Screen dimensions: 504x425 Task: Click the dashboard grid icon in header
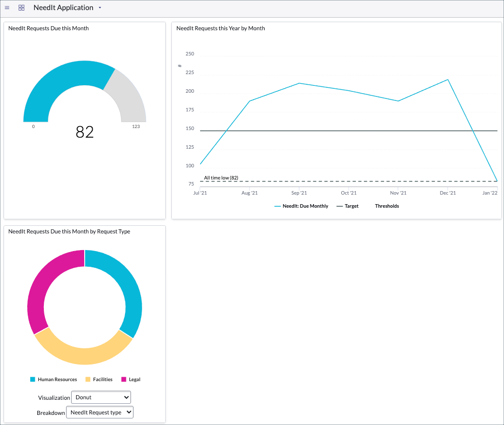pyautogui.click(x=21, y=7)
